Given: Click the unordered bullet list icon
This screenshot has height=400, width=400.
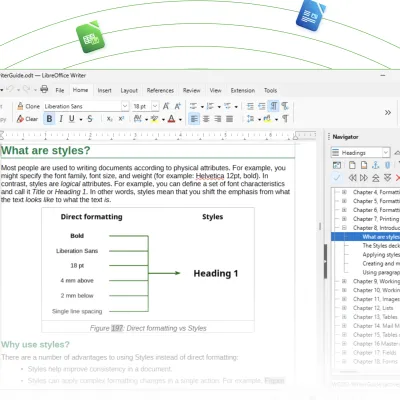Looking at the screenshot, I should coord(193,106).
